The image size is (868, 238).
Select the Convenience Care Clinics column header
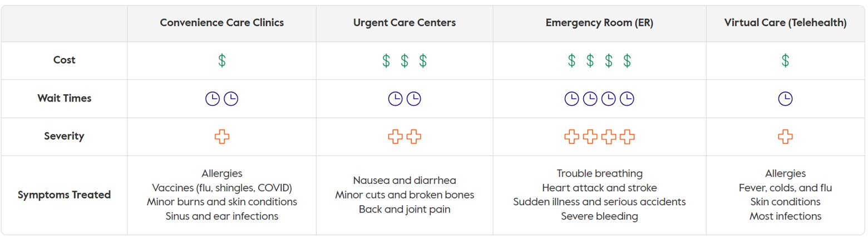click(x=222, y=23)
